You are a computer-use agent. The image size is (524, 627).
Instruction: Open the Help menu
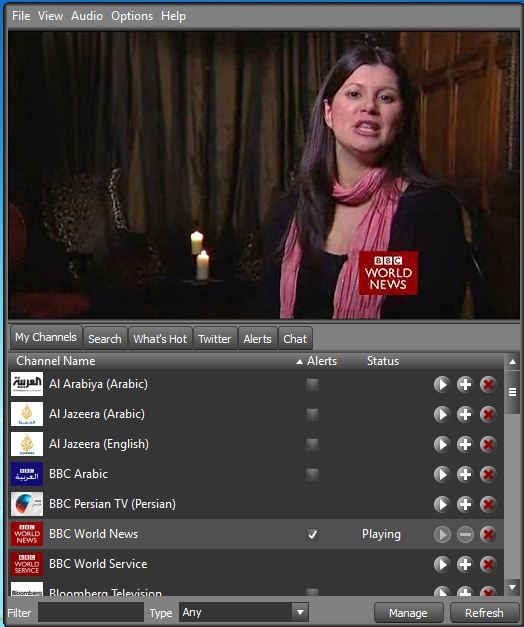point(173,16)
